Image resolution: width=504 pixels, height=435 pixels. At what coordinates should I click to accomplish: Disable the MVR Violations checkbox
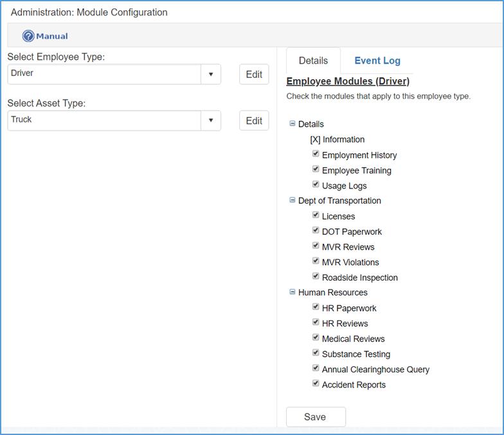pos(316,261)
